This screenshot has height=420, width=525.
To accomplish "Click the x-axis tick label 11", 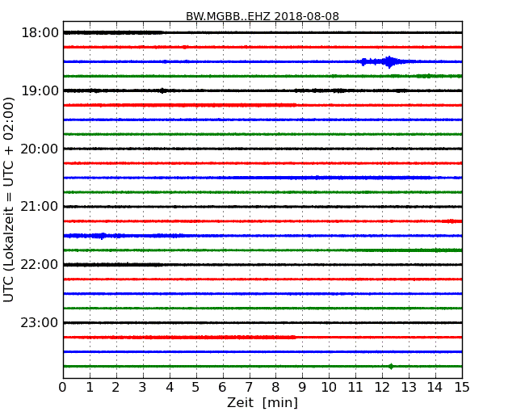I will (x=355, y=388).
